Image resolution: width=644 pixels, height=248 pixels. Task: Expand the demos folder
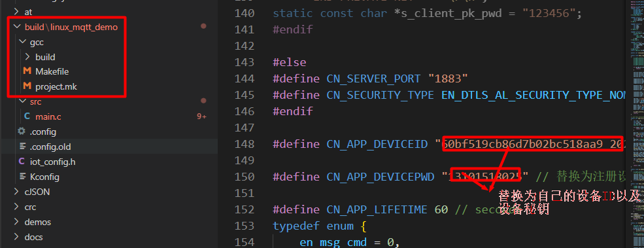(x=37, y=222)
